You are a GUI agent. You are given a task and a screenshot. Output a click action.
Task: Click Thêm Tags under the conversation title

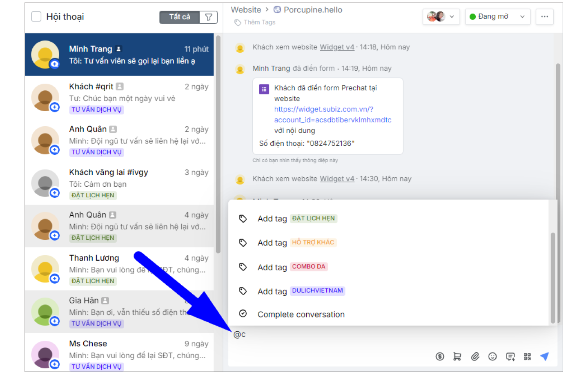point(259,22)
